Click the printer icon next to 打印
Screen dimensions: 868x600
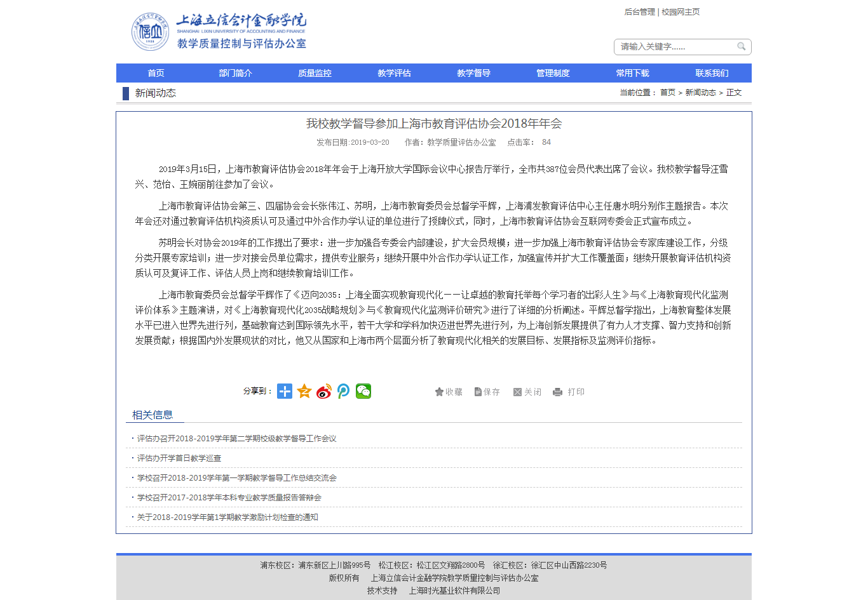557,392
